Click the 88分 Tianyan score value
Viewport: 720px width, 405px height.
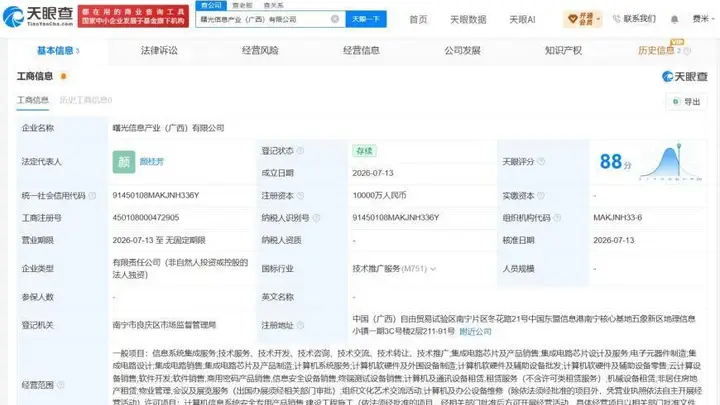(615, 162)
